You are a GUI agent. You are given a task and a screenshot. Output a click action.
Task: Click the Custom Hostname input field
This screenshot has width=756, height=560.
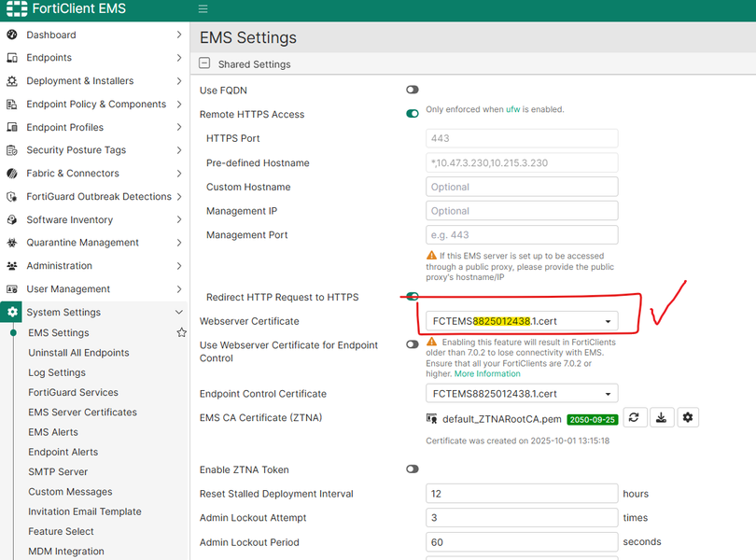click(x=522, y=187)
